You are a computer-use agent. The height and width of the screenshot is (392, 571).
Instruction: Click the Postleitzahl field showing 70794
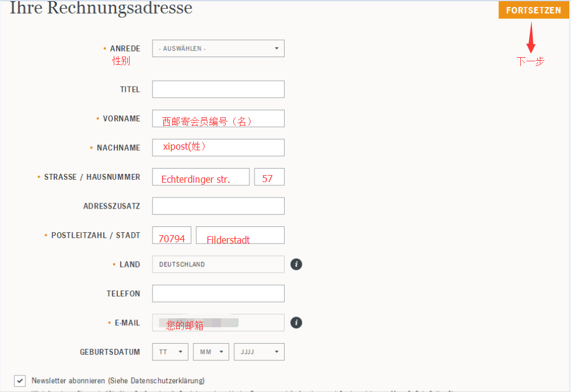(171, 235)
